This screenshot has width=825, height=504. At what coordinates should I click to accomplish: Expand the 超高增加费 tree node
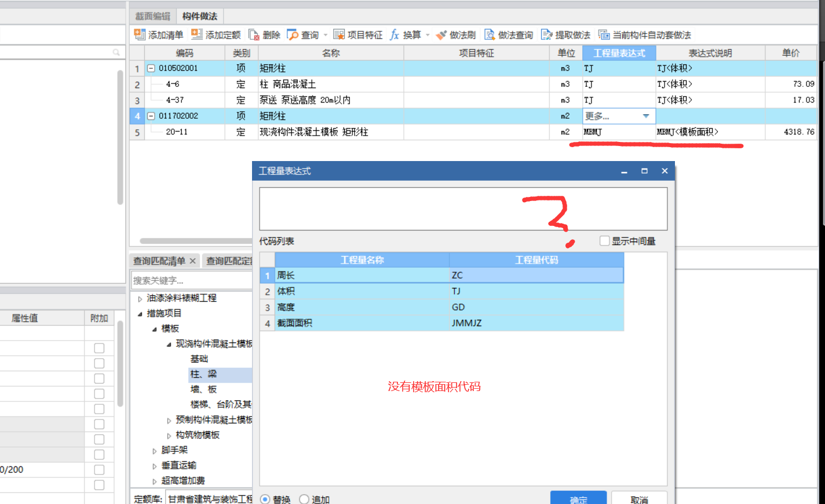(x=155, y=481)
